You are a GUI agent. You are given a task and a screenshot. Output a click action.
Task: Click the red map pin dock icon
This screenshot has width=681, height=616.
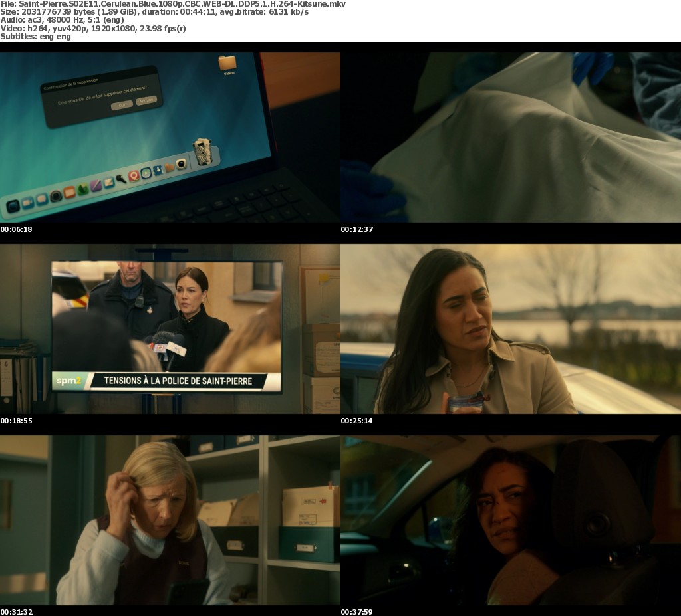[134, 176]
